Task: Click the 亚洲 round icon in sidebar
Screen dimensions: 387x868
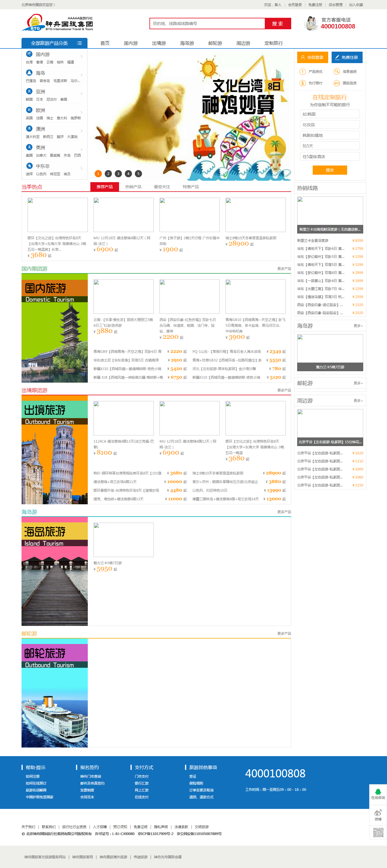Action: (29, 91)
